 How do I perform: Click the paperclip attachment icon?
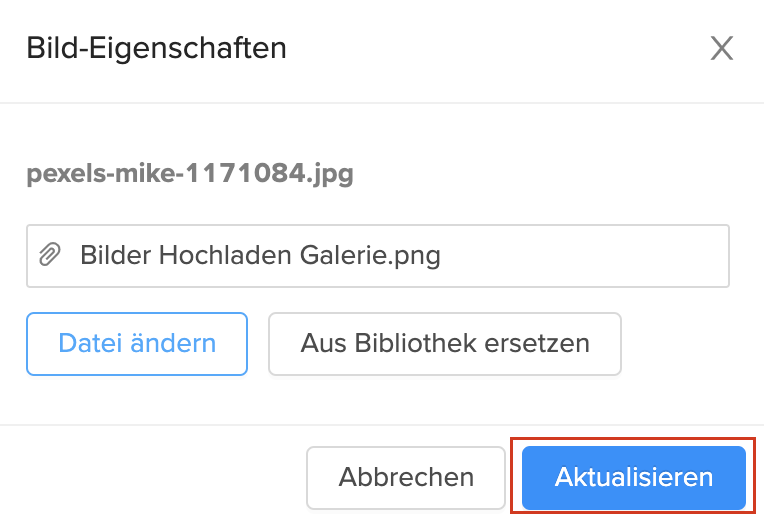49,255
